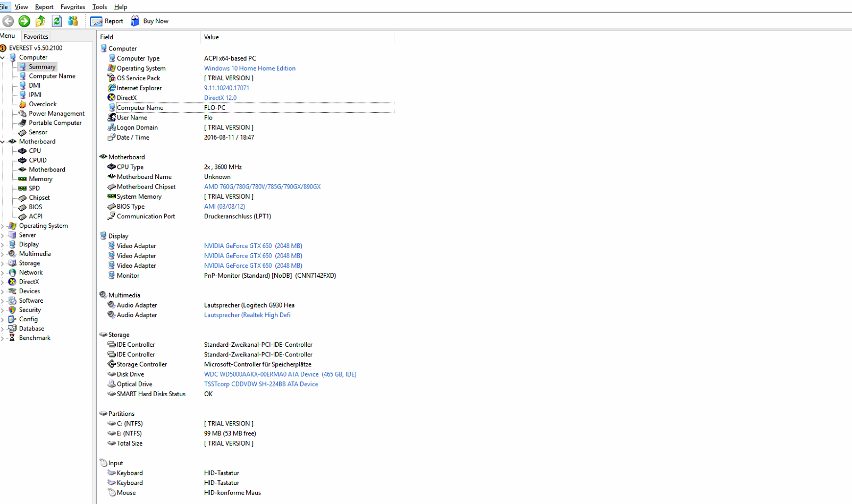The image size is (852, 504).
Task: Open the Lautsprecher (Realtek High Defi link
Action: [247, 315]
